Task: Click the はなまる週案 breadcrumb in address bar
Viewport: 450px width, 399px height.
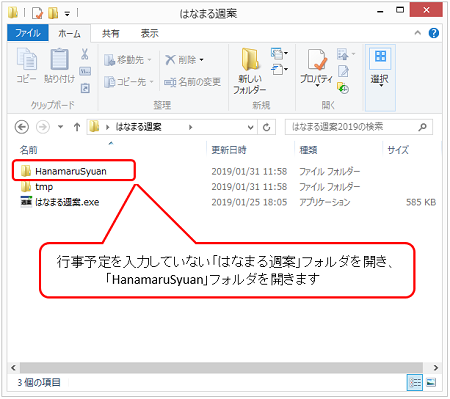Action: 138,127
